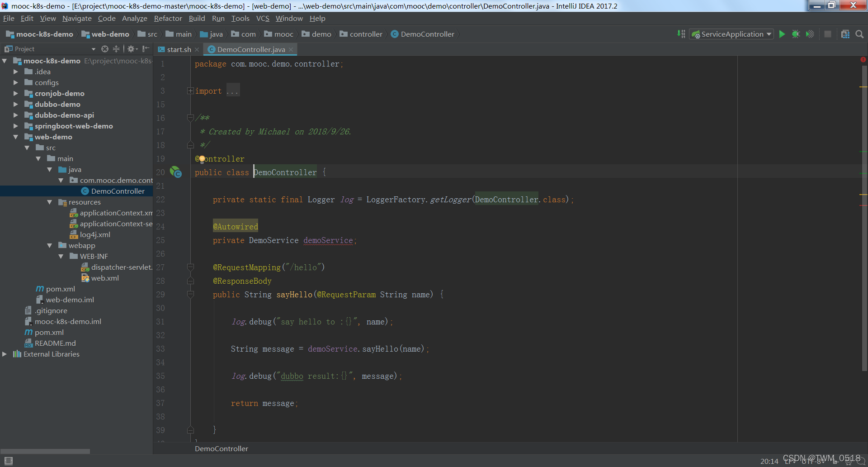Open the Build menu
868x467 pixels.
(197, 18)
